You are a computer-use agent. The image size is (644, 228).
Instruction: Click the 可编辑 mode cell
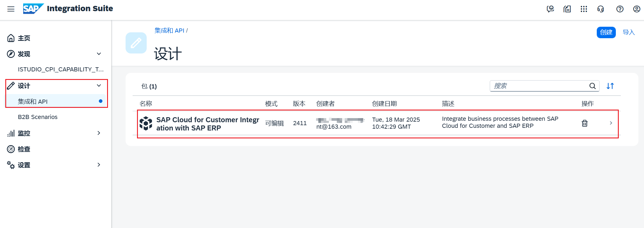275,123
